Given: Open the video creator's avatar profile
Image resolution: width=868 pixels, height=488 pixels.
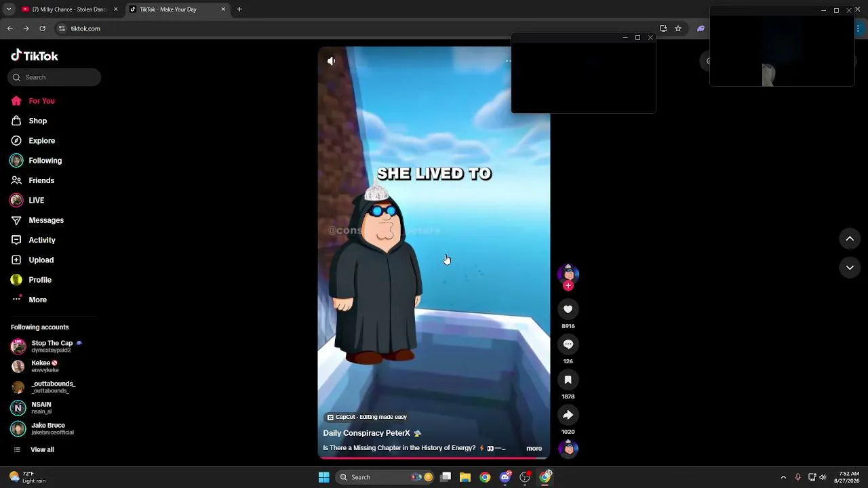Looking at the screenshot, I should click(568, 273).
